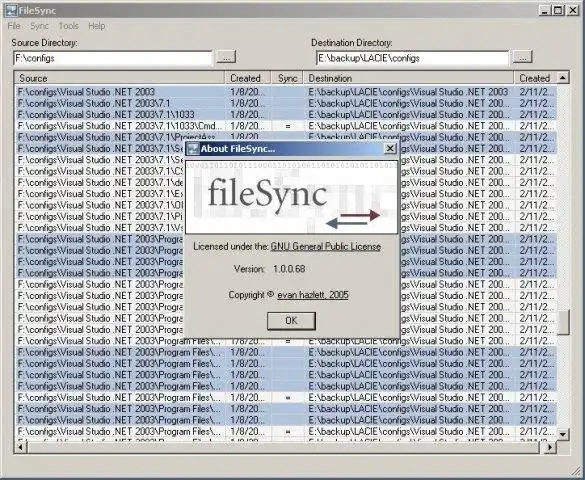Open the GNU General Public License link
This screenshot has width=585, height=480.
coord(326,247)
